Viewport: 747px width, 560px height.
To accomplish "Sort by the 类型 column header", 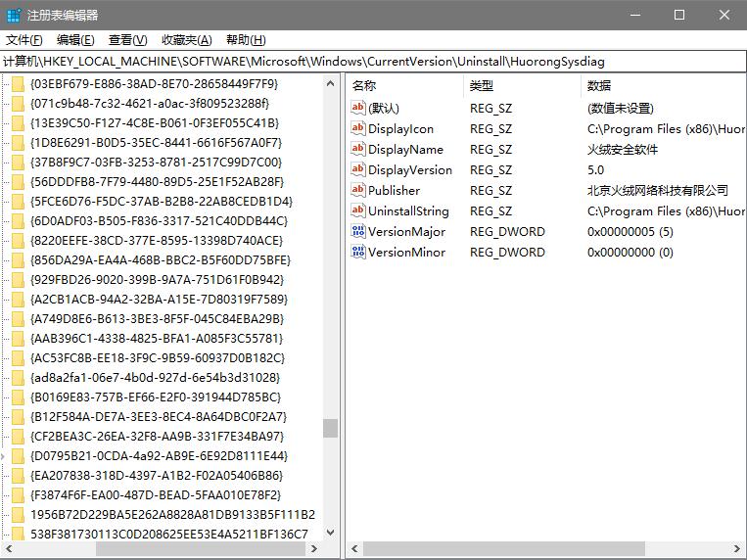I will click(482, 85).
